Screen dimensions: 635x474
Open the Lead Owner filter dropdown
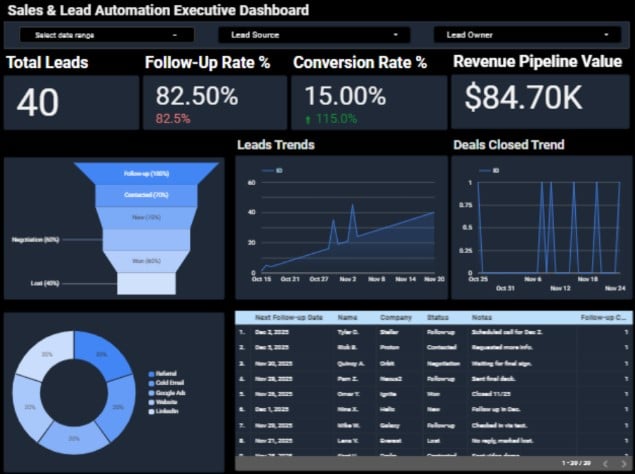(x=527, y=35)
